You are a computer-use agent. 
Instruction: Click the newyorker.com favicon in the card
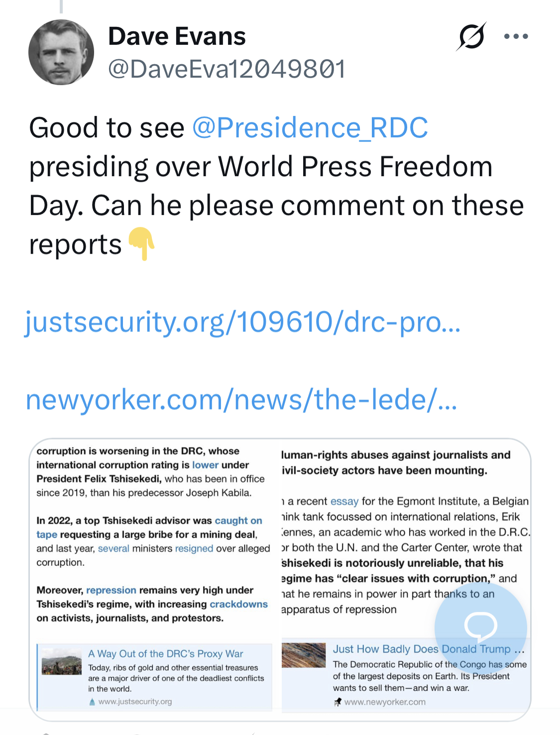coord(337,702)
